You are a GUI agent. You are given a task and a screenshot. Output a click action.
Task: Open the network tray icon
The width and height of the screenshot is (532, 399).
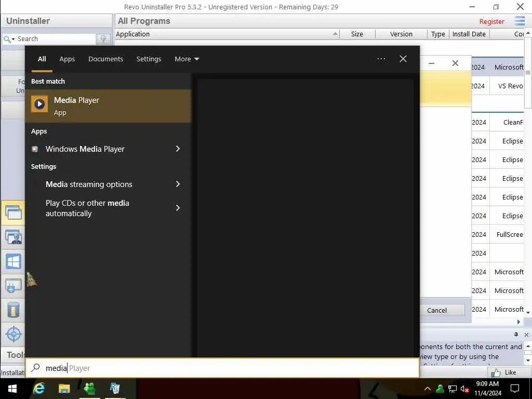click(x=453, y=389)
